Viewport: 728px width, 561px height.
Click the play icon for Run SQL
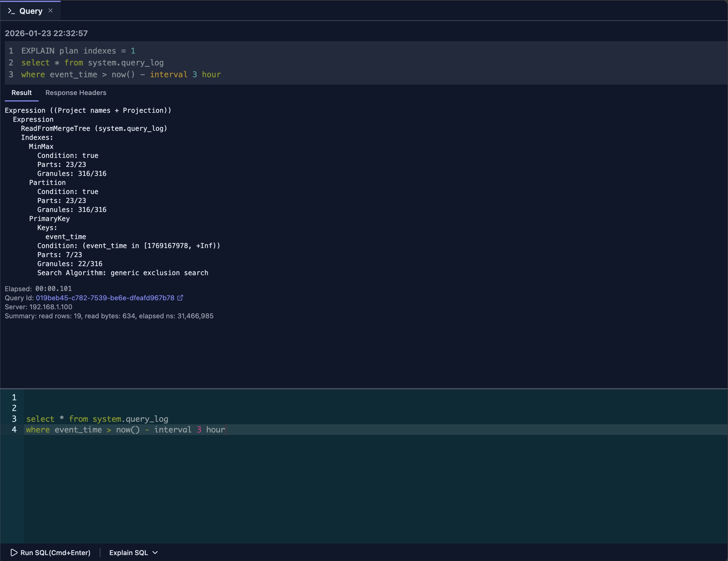pos(14,552)
